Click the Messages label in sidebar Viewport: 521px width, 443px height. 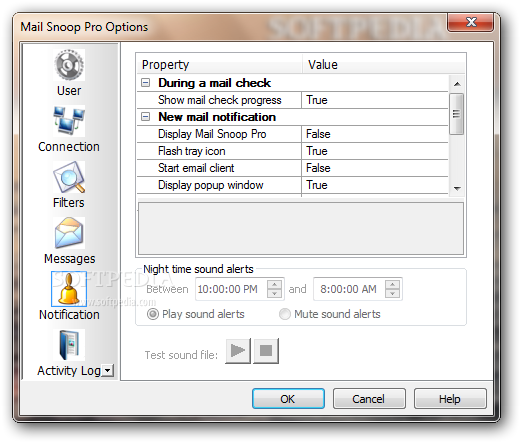click(x=70, y=259)
